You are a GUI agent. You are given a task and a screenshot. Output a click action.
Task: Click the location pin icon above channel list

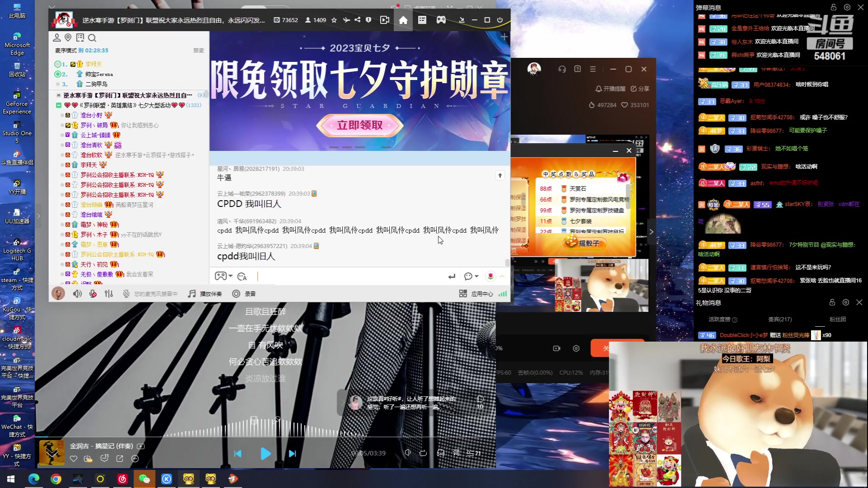(68, 38)
